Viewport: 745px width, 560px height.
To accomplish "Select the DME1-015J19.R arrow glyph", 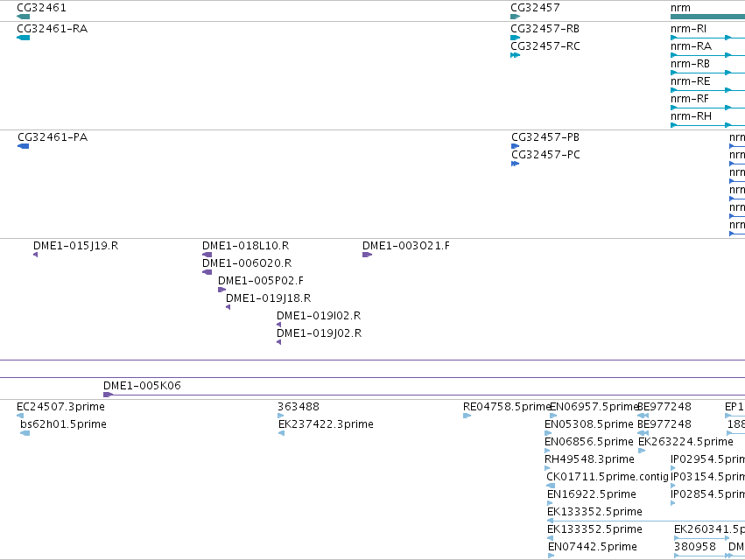I will pos(36,255).
